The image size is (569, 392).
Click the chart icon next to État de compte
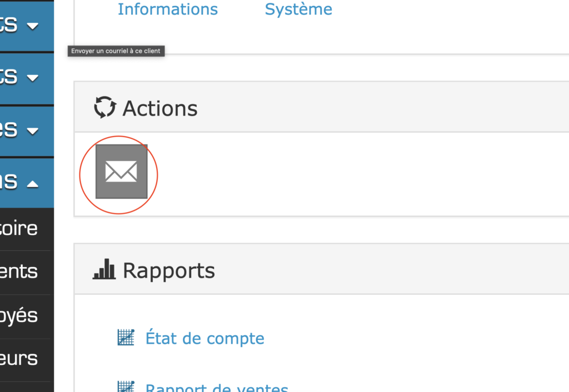click(x=126, y=338)
